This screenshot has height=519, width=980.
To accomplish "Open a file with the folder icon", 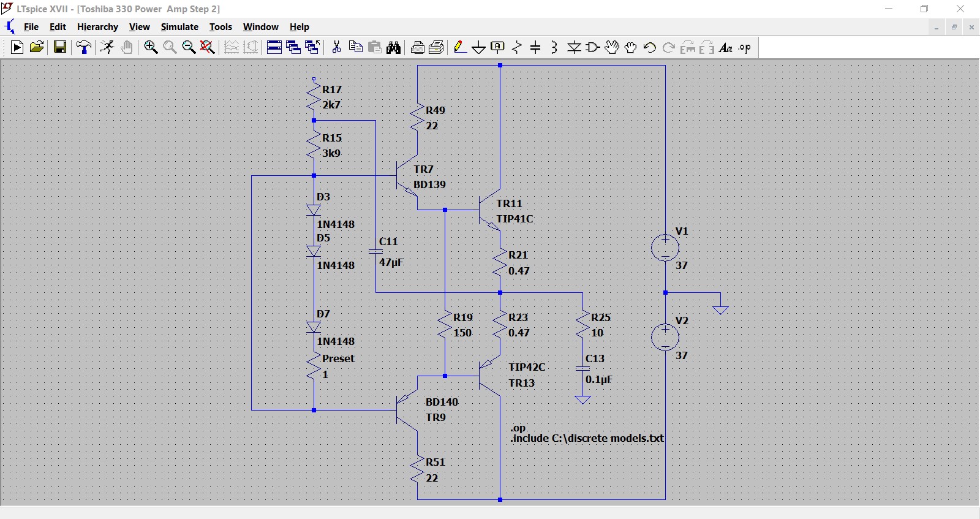I will point(37,47).
